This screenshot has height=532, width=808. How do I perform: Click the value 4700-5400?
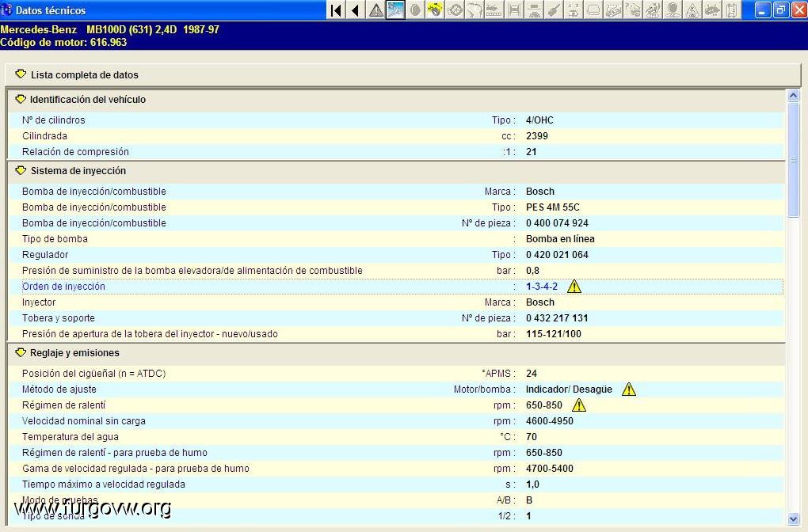549,469
